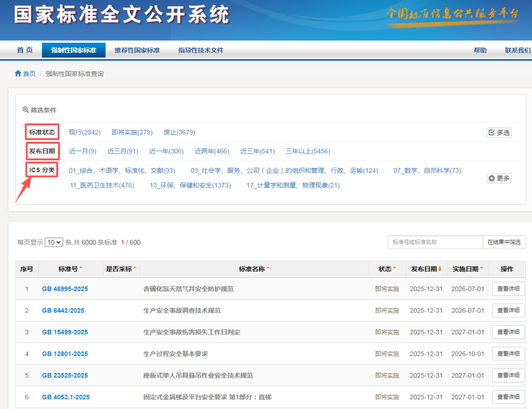
Task: Click 查看详细 for GB 6442-2025
Action: (508, 311)
